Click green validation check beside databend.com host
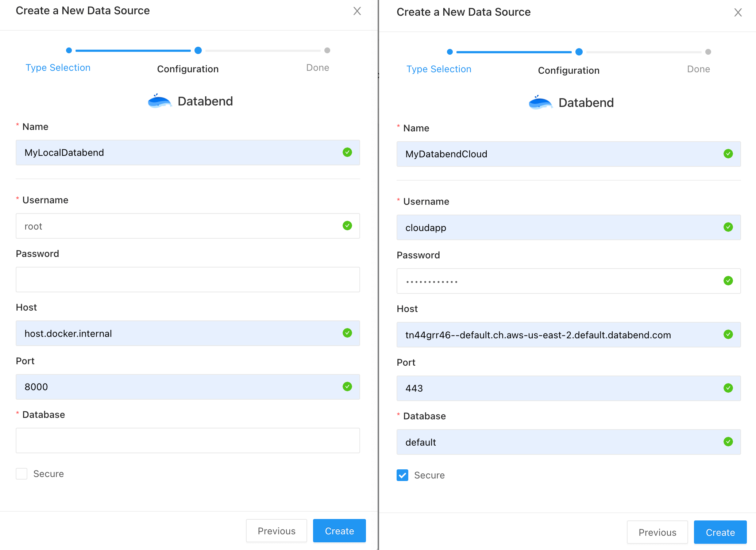 [x=728, y=334]
